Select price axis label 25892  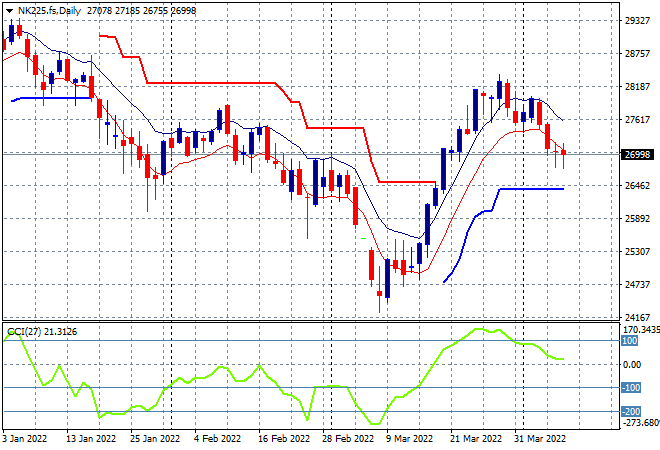pyautogui.click(x=637, y=218)
